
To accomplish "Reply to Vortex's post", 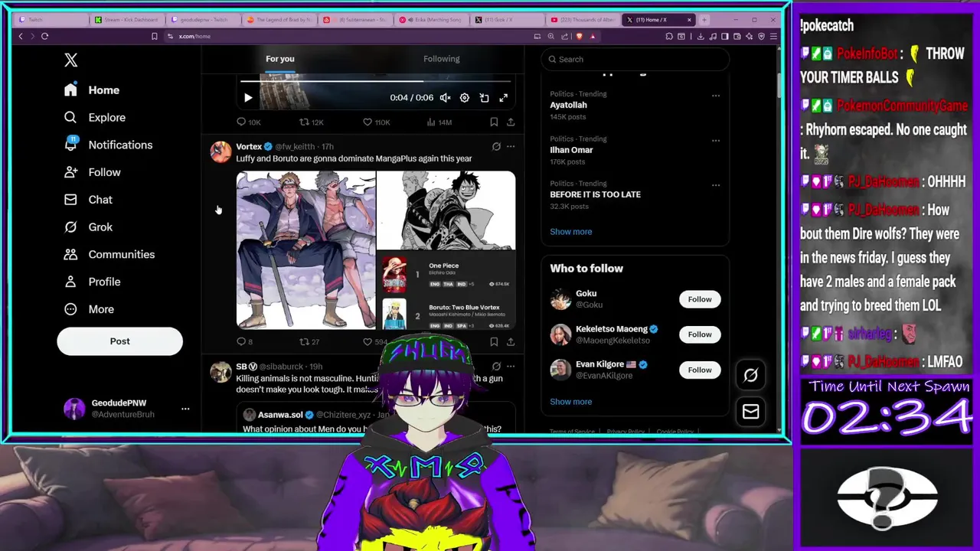I will 244,342.
